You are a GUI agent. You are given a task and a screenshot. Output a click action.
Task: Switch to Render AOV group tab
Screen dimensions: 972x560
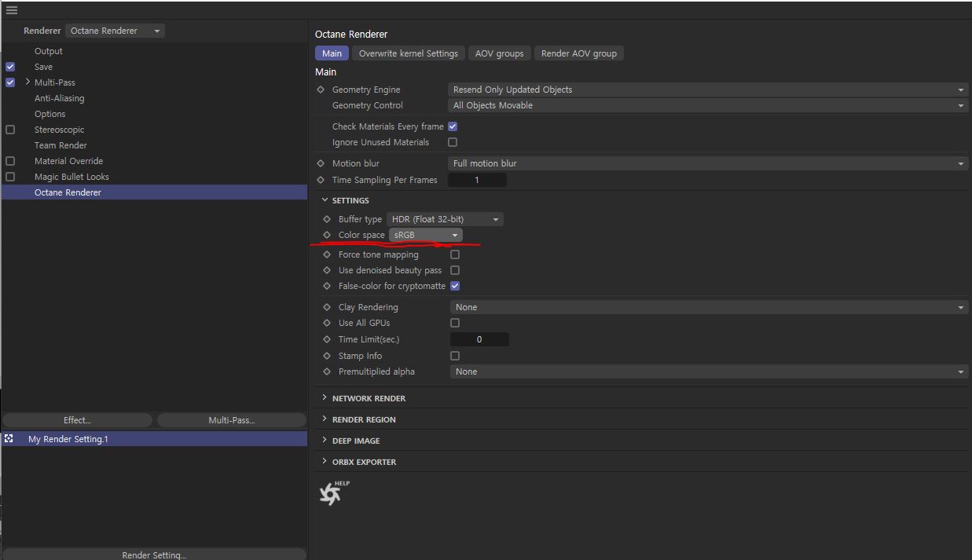click(579, 53)
